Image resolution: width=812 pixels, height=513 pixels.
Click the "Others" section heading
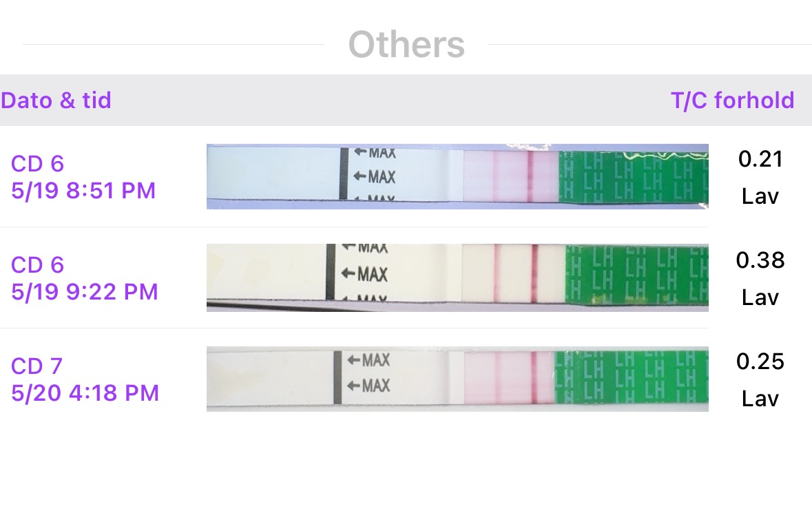click(406, 45)
